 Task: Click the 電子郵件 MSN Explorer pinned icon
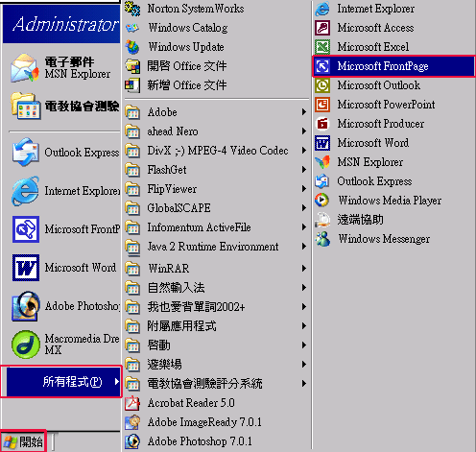(x=24, y=68)
